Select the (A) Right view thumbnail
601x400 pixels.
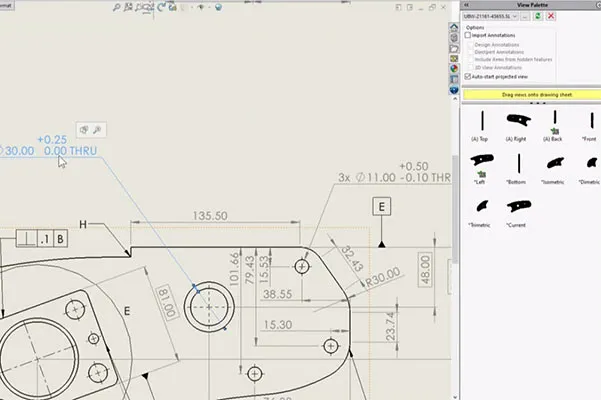516,128
